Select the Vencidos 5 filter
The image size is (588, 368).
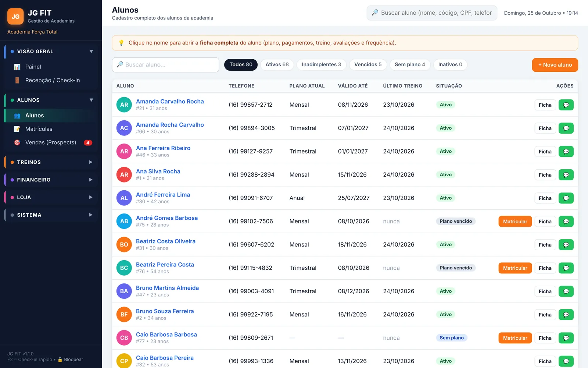(368, 64)
